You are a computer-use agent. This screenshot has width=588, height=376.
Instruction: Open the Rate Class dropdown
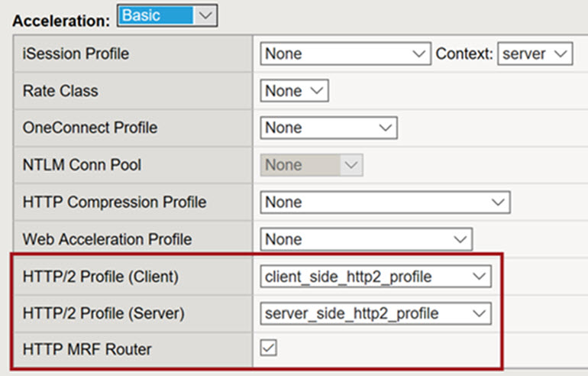click(x=294, y=91)
